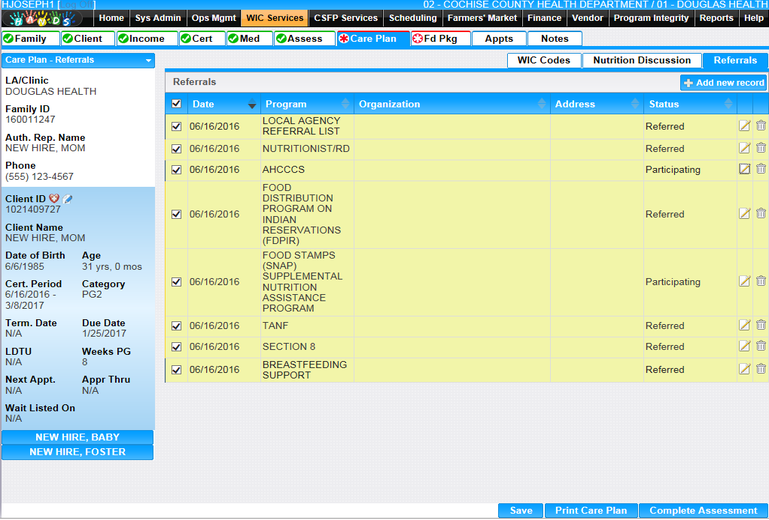Edit the BREASTFEEDING SUPPORT referral

744,369
